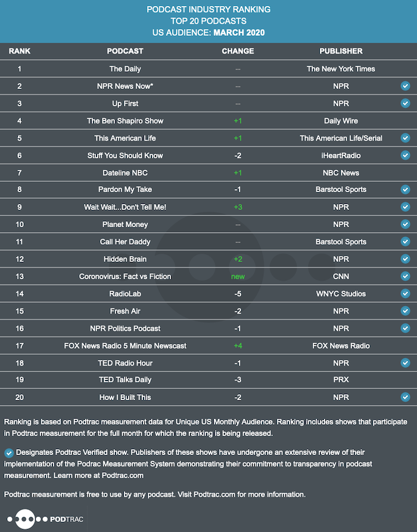
Task: Open the Coronavirus: Fact vs Fiction entry
Action: pyautogui.click(x=125, y=277)
